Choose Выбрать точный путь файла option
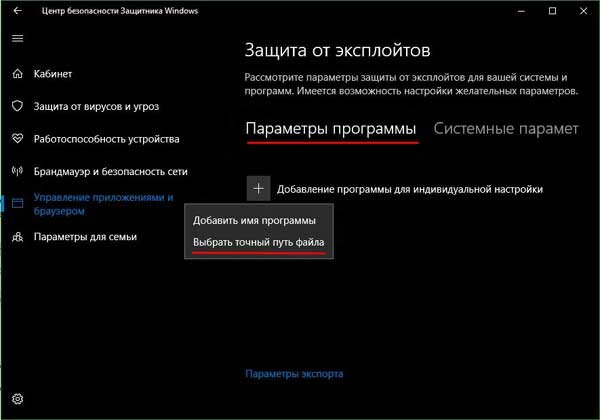 (x=259, y=243)
